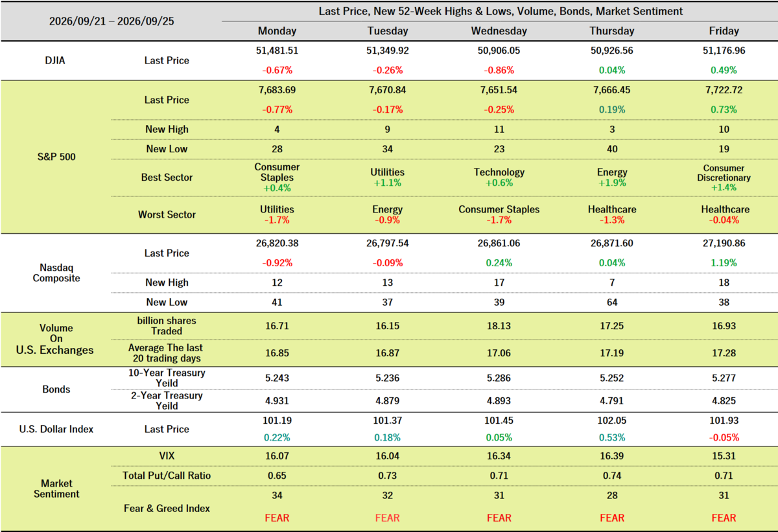Image resolution: width=778 pixels, height=532 pixels.
Task: Select the 10-year yield value 5.286
Action: click(499, 378)
